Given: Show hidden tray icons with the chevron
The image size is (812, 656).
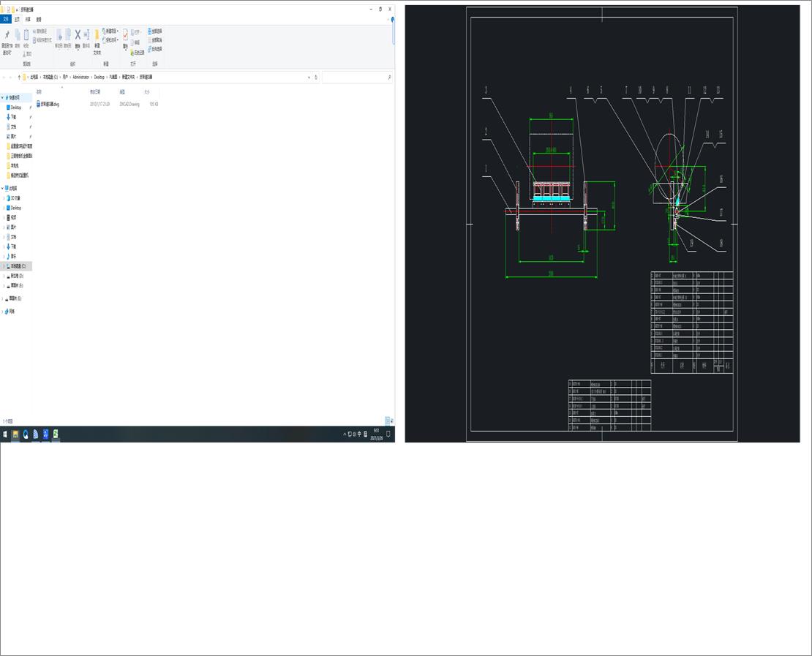Looking at the screenshot, I should [x=345, y=434].
